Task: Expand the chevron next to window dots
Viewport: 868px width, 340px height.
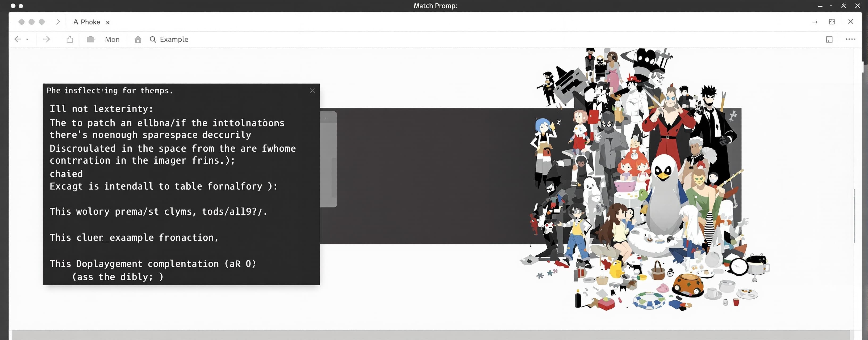Action: (x=58, y=22)
